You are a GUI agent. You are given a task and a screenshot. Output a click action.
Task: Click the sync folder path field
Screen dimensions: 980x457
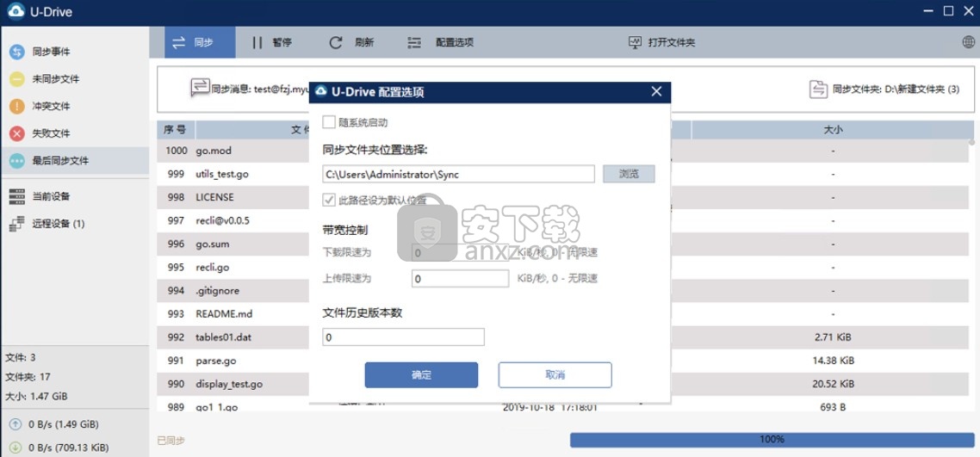458,174
